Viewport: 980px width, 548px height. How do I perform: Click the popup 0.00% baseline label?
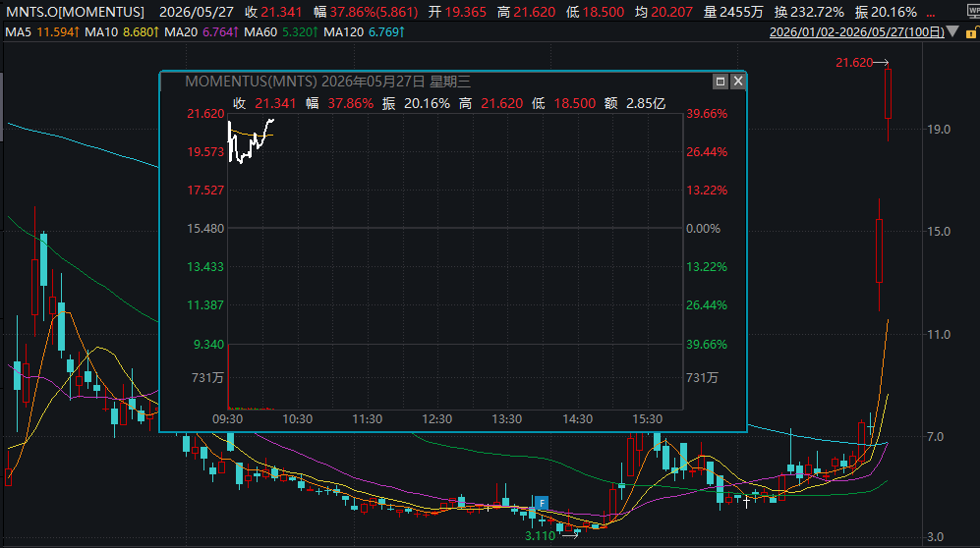[x=703, y=229]
